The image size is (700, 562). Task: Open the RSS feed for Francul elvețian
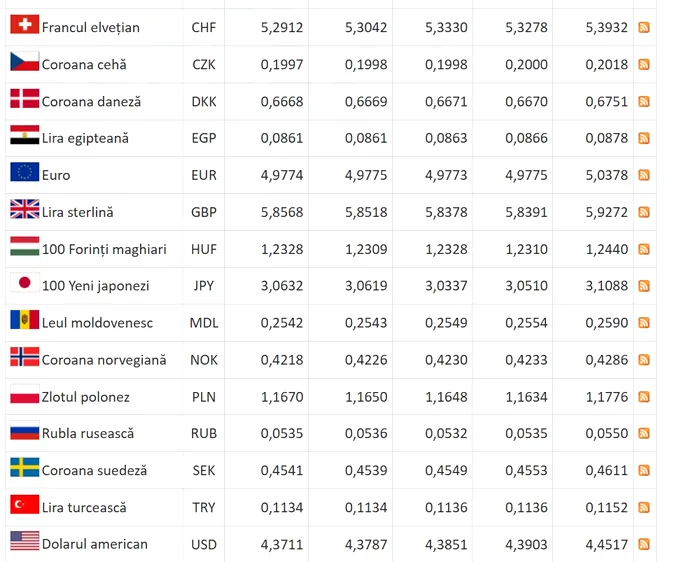point(644,28)
